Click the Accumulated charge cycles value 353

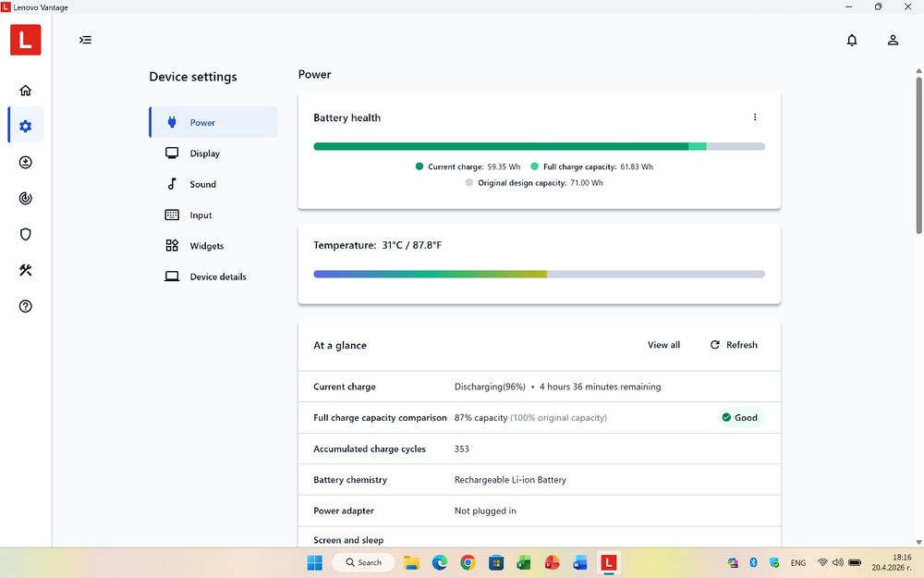click(461, 449)
